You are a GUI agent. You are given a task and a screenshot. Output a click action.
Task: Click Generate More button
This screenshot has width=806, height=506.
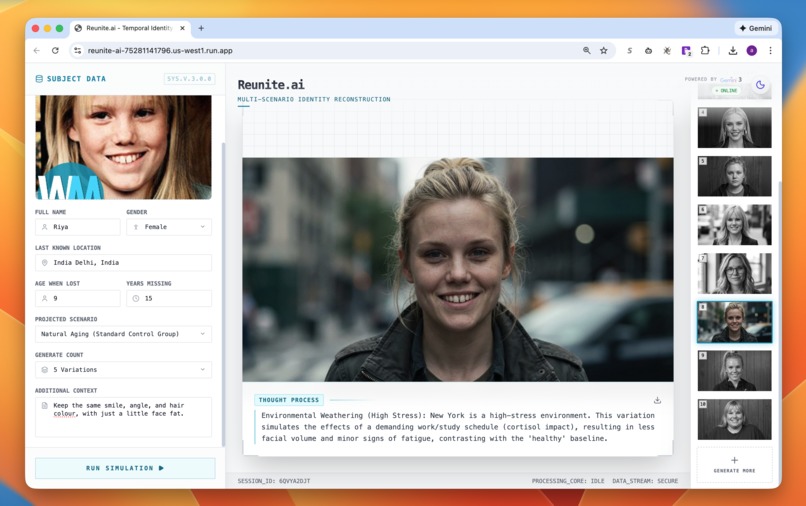[x=735, y=464]
